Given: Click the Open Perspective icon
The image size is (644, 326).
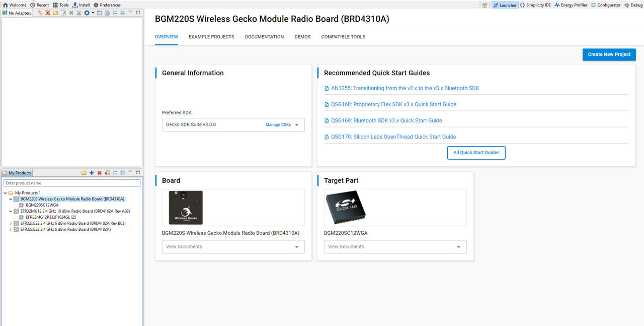Looking at the screenshot, I should 485,5.
